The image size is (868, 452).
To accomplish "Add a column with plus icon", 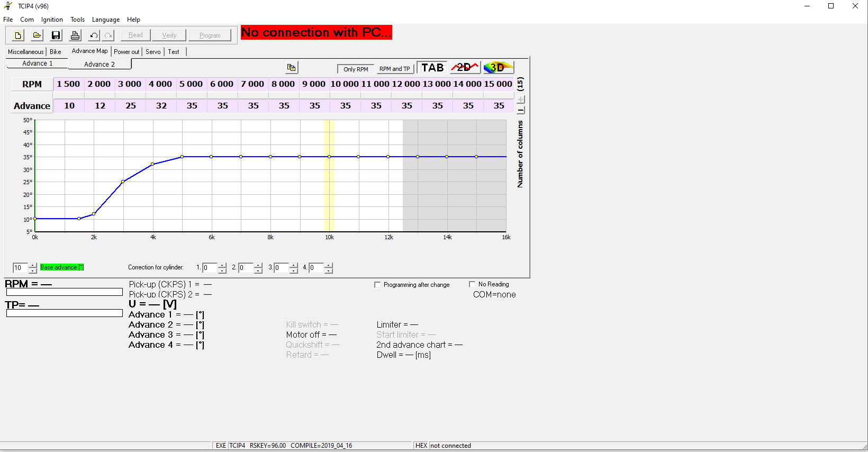I will coord(521,100).
